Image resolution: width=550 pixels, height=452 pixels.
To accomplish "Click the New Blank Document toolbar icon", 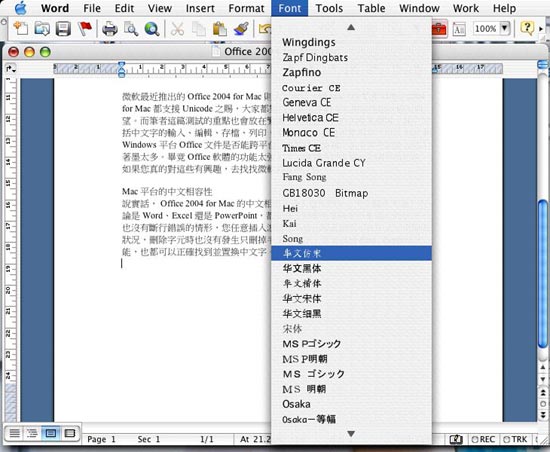I will 20,28.
